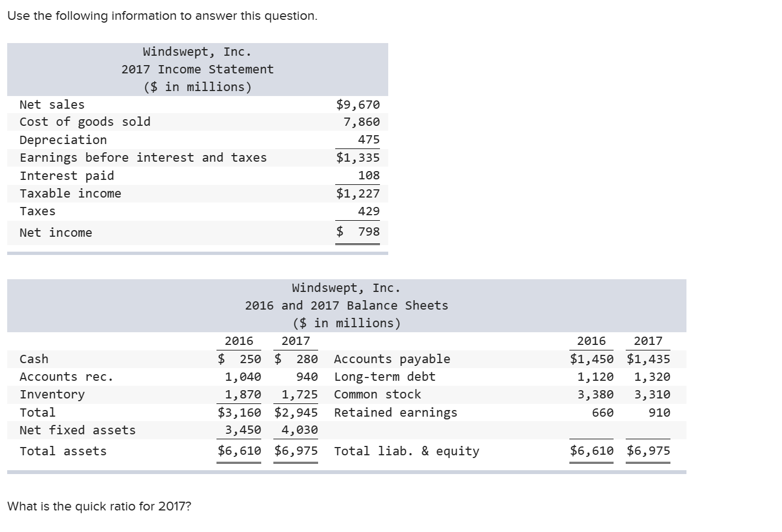Select 2017 Total assets value under assets column
Screen dimensions: 782x532
296,451
